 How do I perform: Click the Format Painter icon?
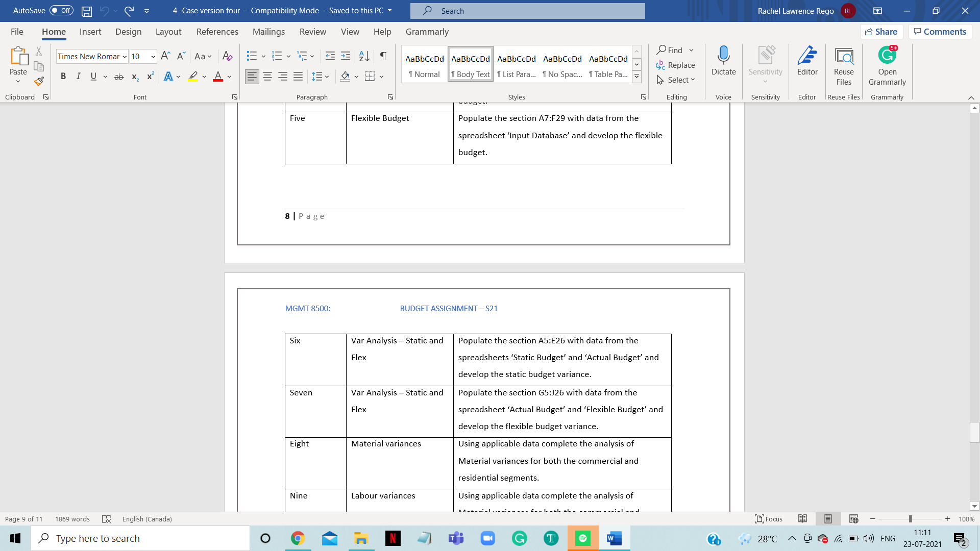coord(38,81)
